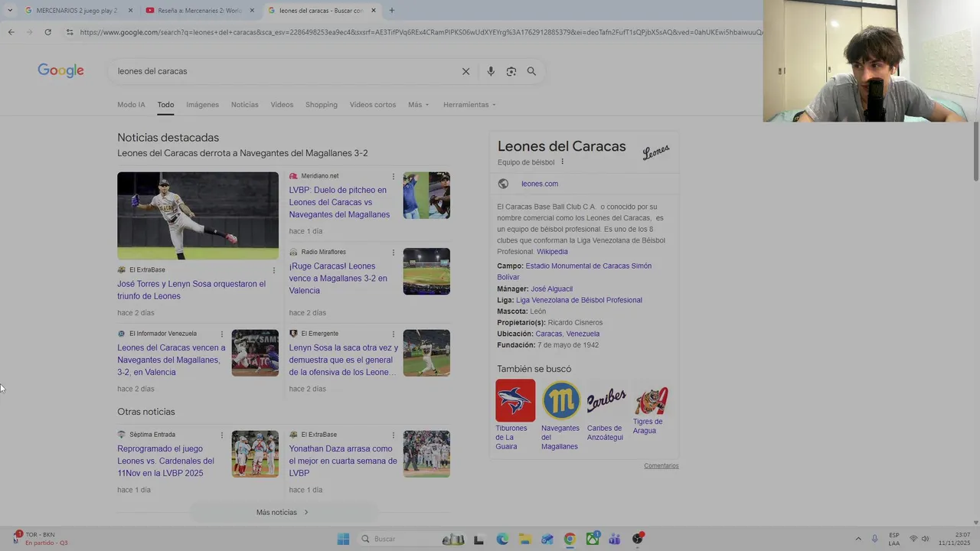This screenshot has width=980, height=551.
Task: Open Caribes de Anzoátegui team thumbnail
Action: tap(606, 400)
